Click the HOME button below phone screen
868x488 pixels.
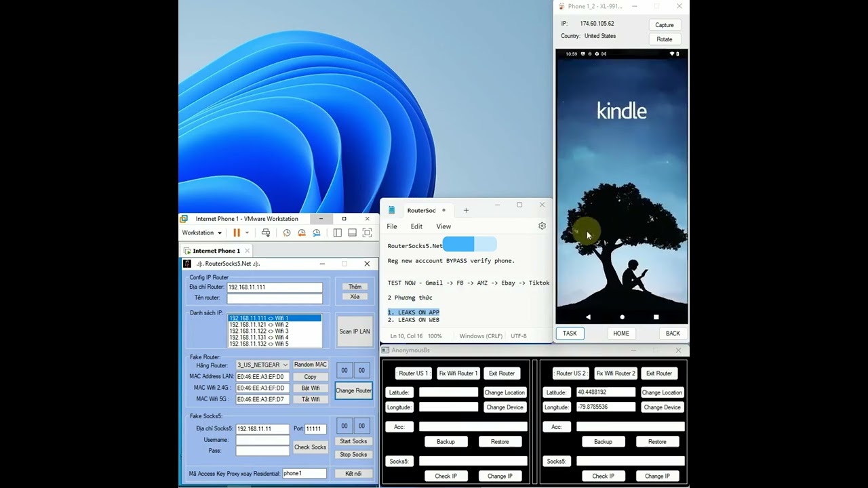(x=621, y=333)
